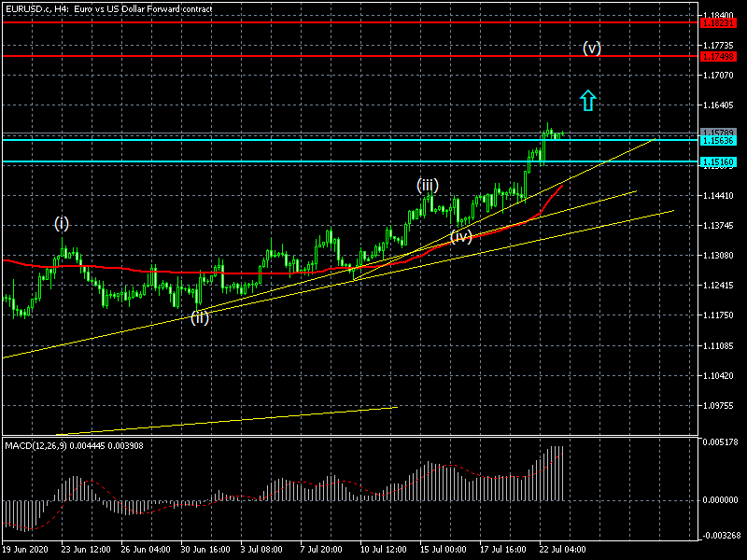This screenshot has width=747, height=560.
Task: Click the cyan up arrow marker
Action: click(587, 101)
